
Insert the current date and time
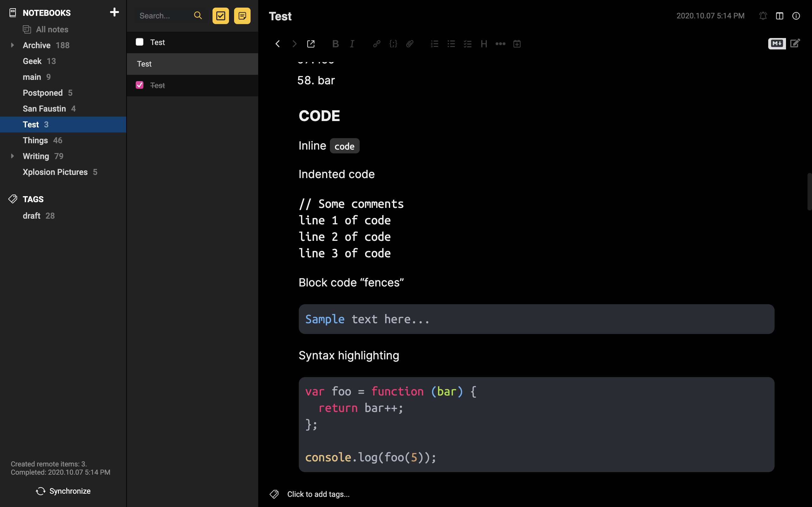pyautogui.click(x=517, y=44)
